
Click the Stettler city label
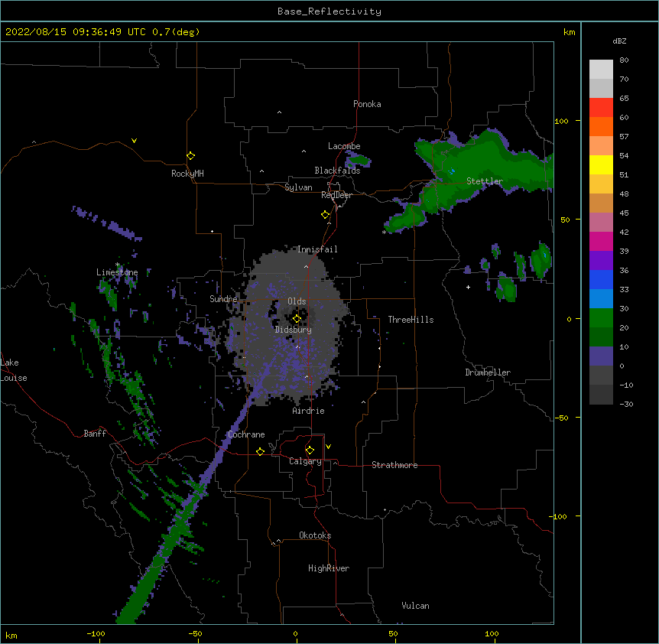click(x=485, y=181)
